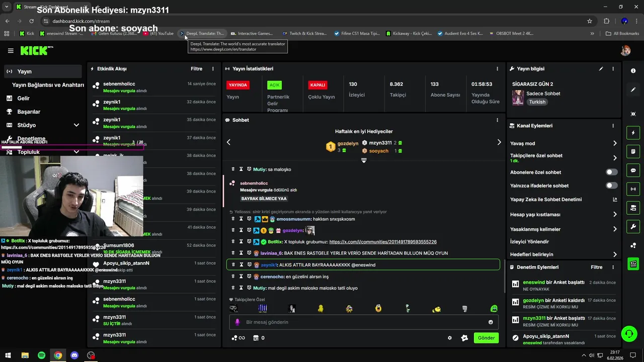Bookmark the page with the star icon
The height and width of the screenshot is (362, 644).
tap(590, 21)
